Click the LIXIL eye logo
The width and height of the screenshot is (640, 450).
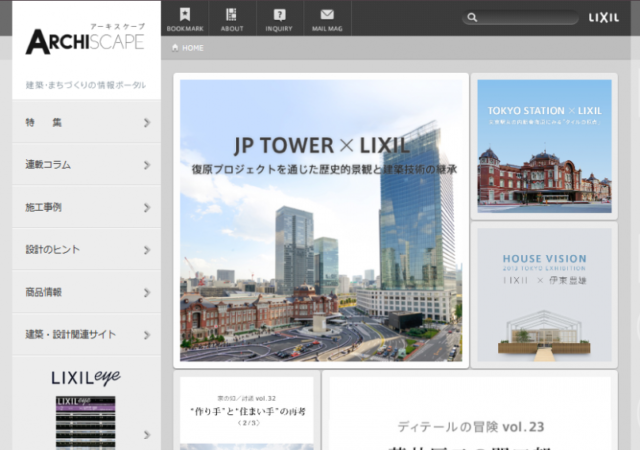tap(86, 377)
